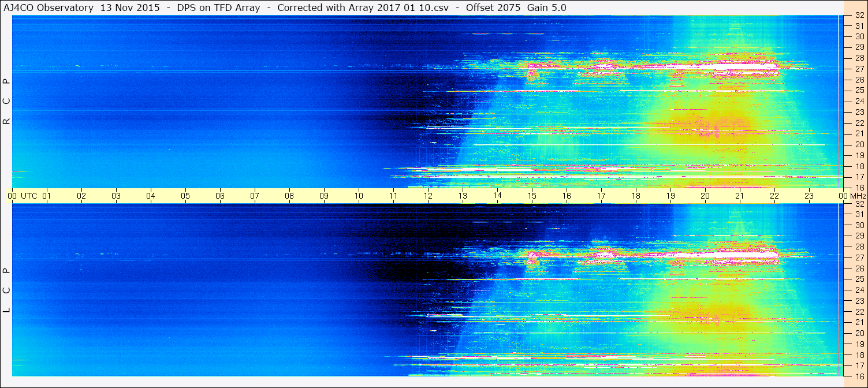868x388 pixels.
Task: Click the 12 UTC hour mark on time axis
Action: (428, 196)
